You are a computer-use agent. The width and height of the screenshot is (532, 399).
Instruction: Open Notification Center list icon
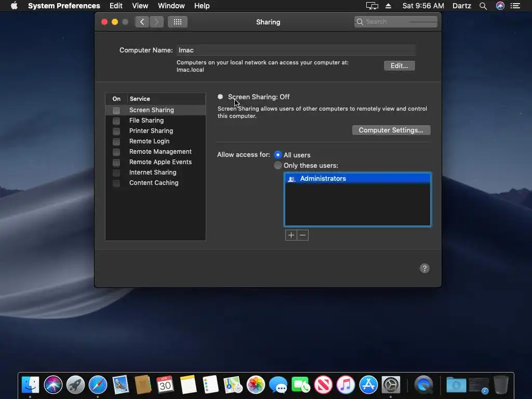point(515,6)
